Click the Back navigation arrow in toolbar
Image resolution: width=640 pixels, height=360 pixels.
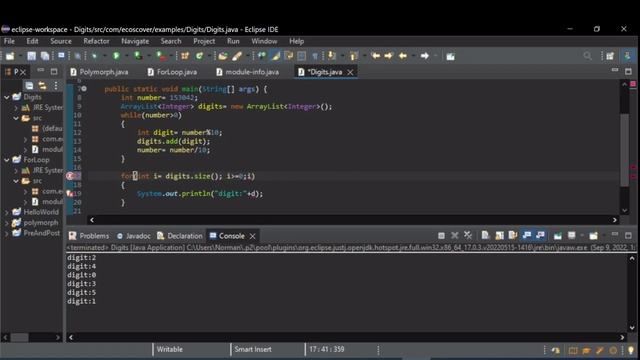(403, 56)
